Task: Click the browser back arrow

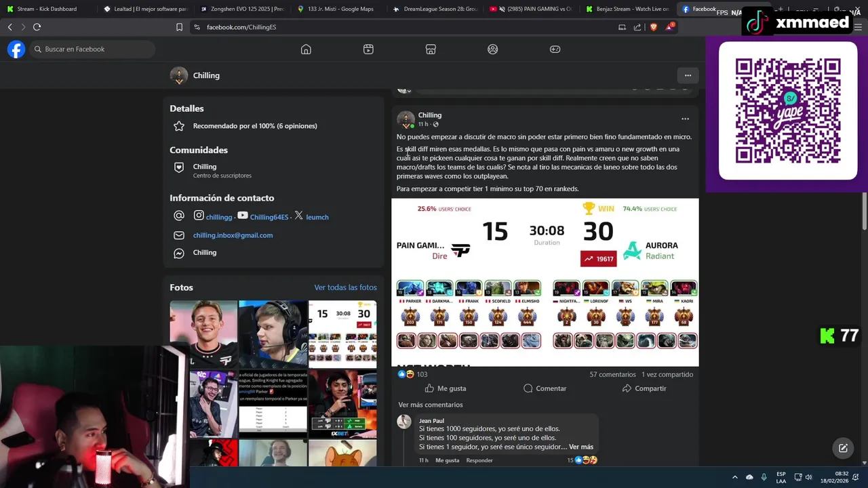Action: (9, 27)
